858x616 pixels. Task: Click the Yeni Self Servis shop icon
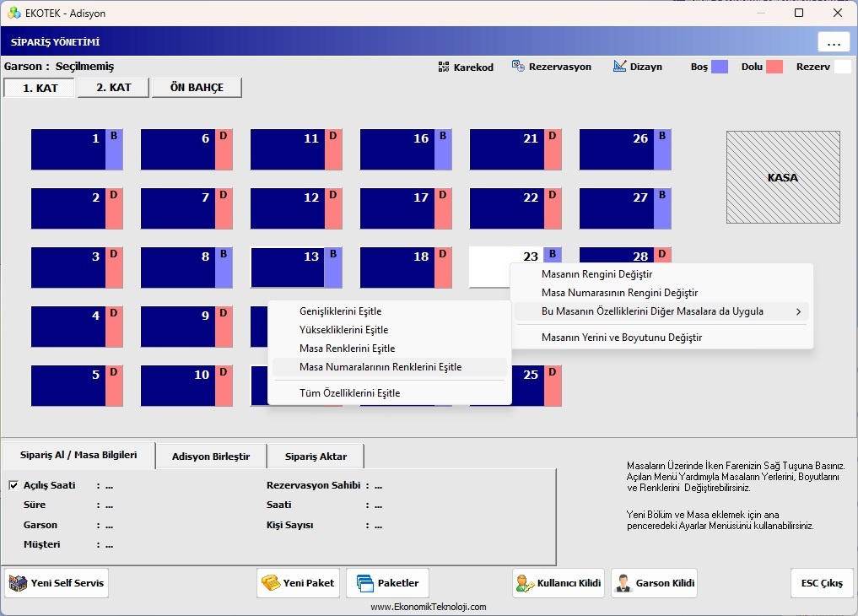(x=18, y=583)
